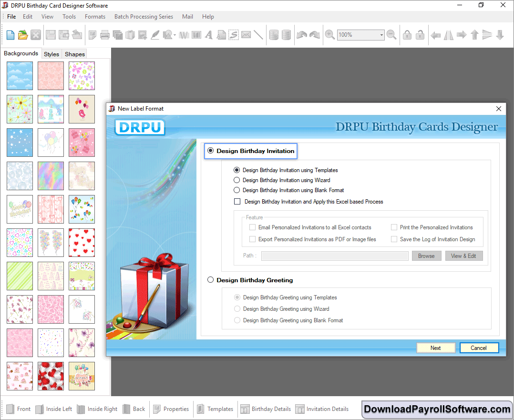Click the Save floppy disk icon
The width and height of the screenshot is (514, 420).
(51, 35)
